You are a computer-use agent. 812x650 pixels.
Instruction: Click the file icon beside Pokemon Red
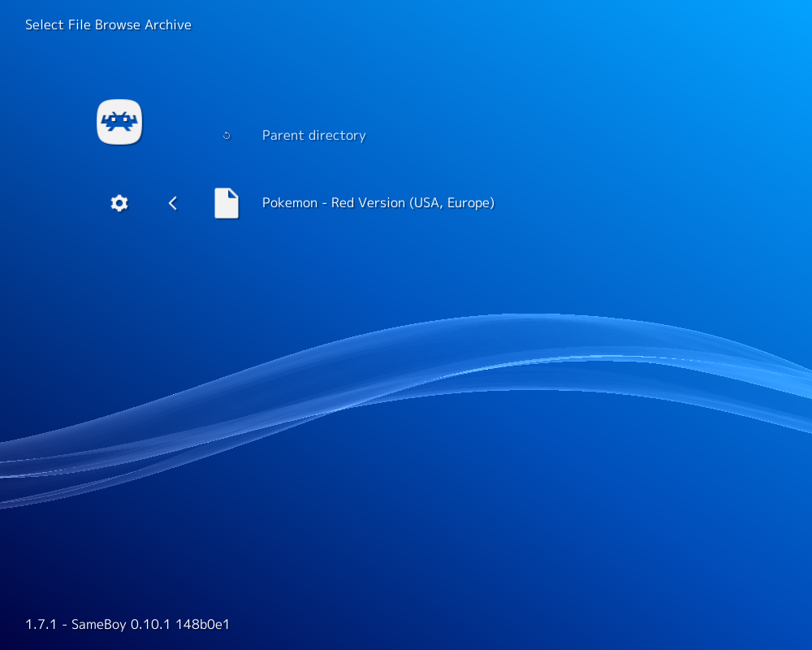[x=227, y=202]
